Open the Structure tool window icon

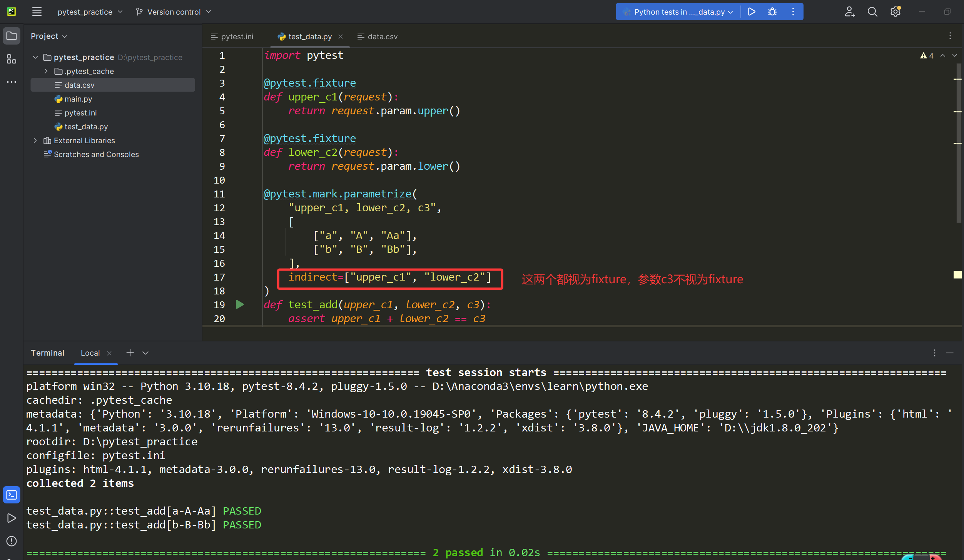[12, 59]
